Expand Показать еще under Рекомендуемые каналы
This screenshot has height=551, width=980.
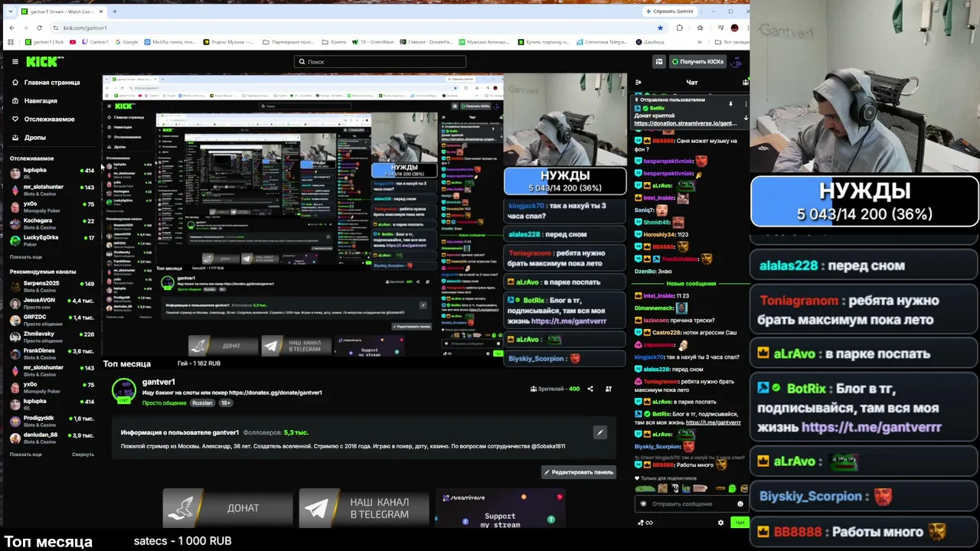coord(26,455)
